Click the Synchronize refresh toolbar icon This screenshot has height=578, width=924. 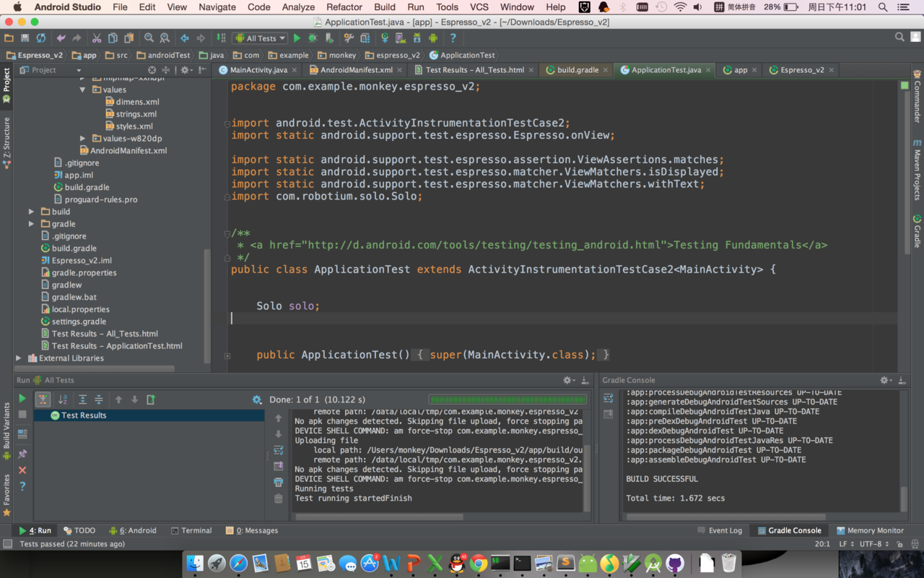coord(40,38)
